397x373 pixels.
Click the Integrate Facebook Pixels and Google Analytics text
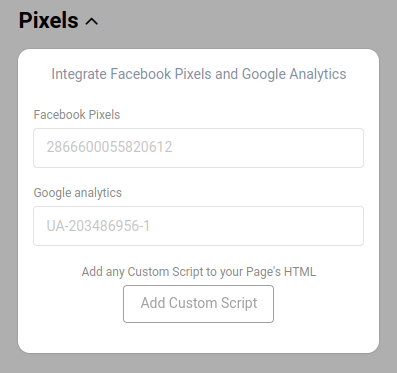click(199, 74)
